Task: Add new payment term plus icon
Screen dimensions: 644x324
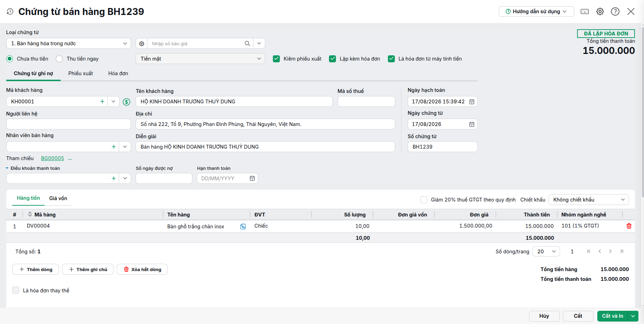Action: 114,178
